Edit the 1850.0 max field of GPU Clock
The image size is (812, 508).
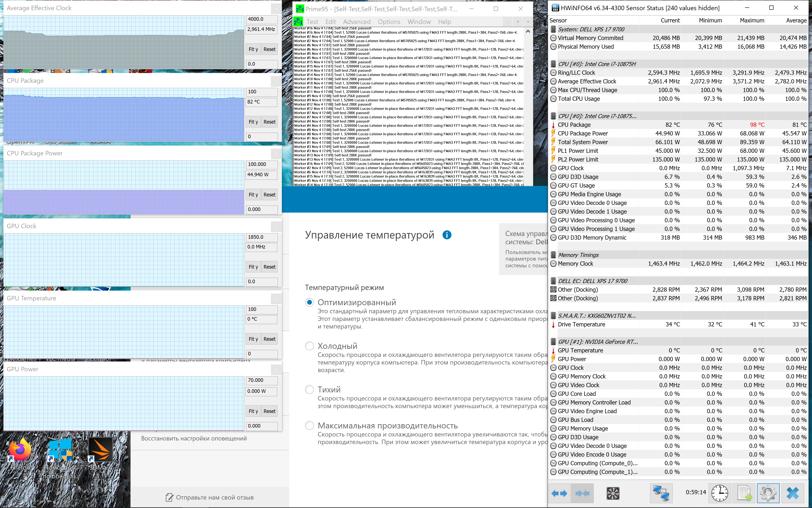click(x=262, y=237)
